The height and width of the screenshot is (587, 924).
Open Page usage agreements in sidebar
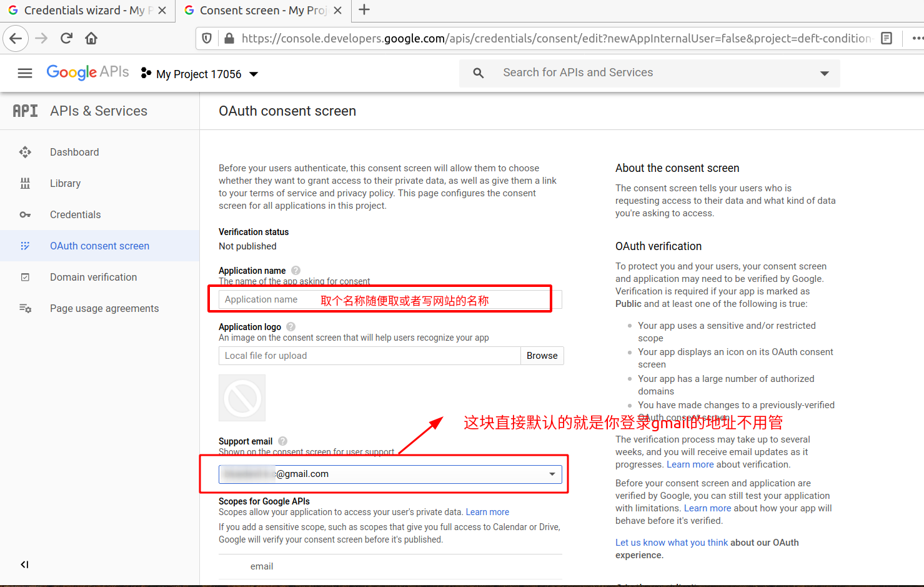[x=104, y=308]
